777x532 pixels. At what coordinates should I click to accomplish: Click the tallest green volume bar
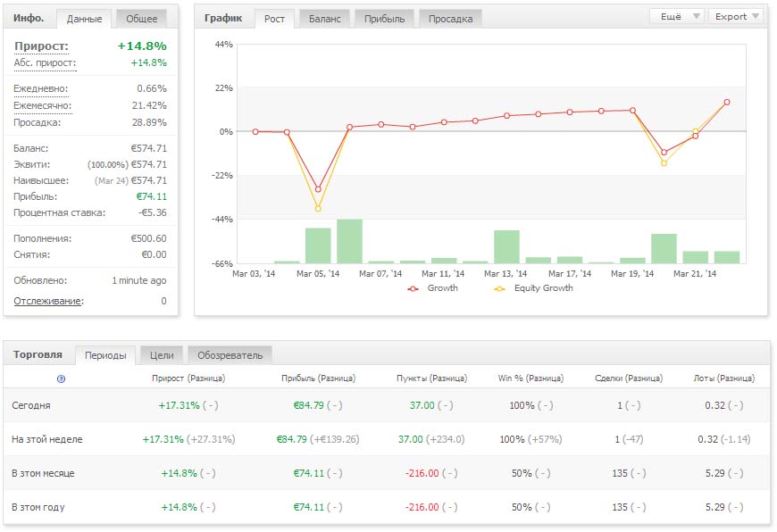349,241
